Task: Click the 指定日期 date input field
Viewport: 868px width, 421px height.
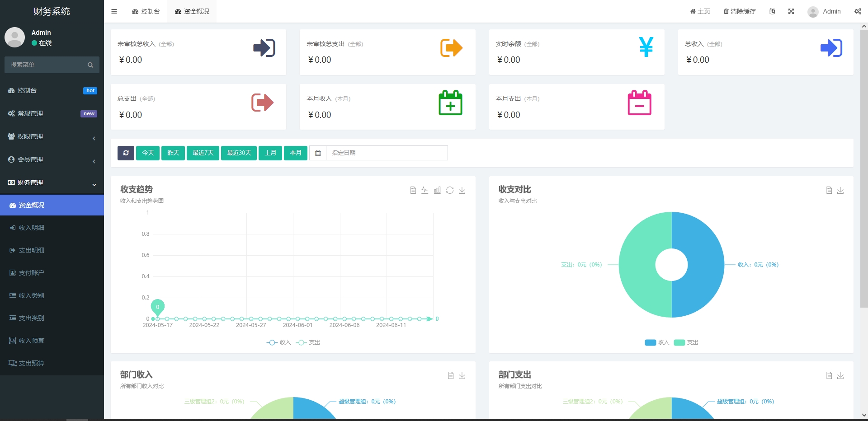Action: click(x=387, y=153)
